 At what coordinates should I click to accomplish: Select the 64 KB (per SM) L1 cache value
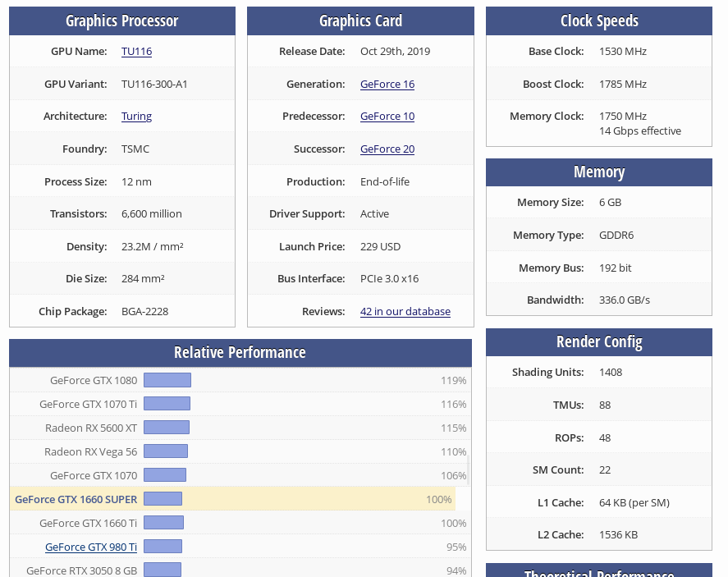tap(634, 503)
